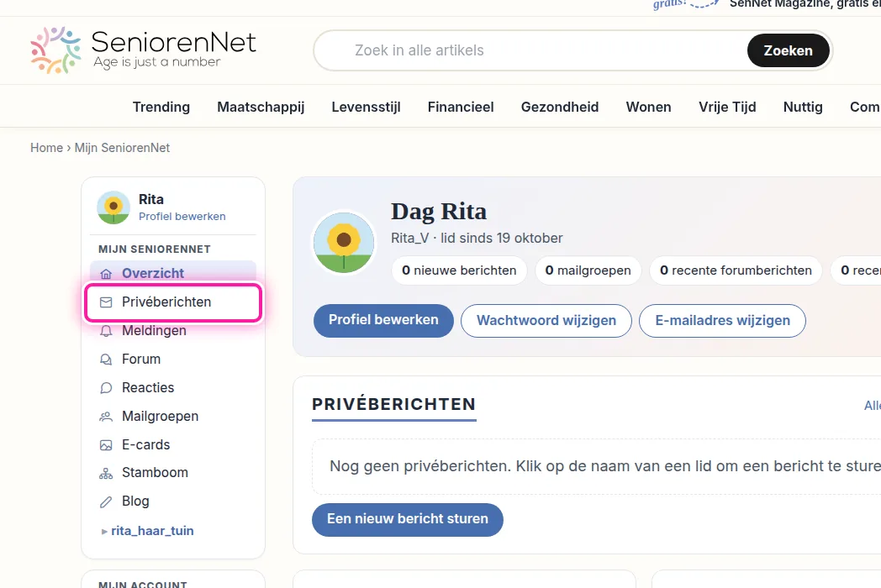Click the envelope icon beside Privéberichten

(x=106, y=302)
